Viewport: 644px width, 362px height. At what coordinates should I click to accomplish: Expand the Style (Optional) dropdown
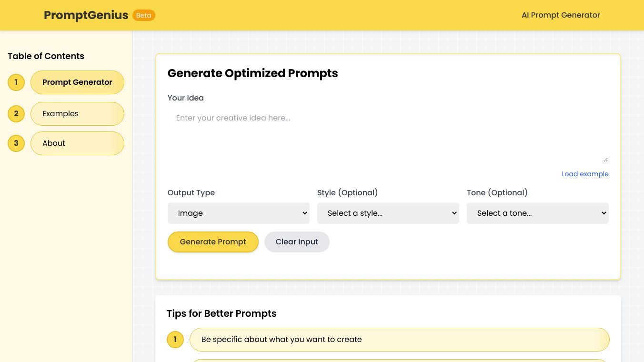388,213
